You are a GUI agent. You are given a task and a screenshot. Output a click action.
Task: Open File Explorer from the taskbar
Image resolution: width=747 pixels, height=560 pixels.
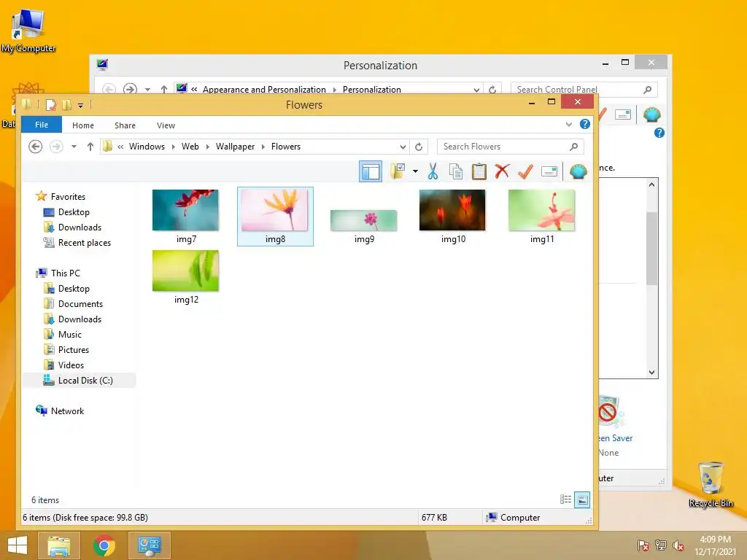(58, 545)
